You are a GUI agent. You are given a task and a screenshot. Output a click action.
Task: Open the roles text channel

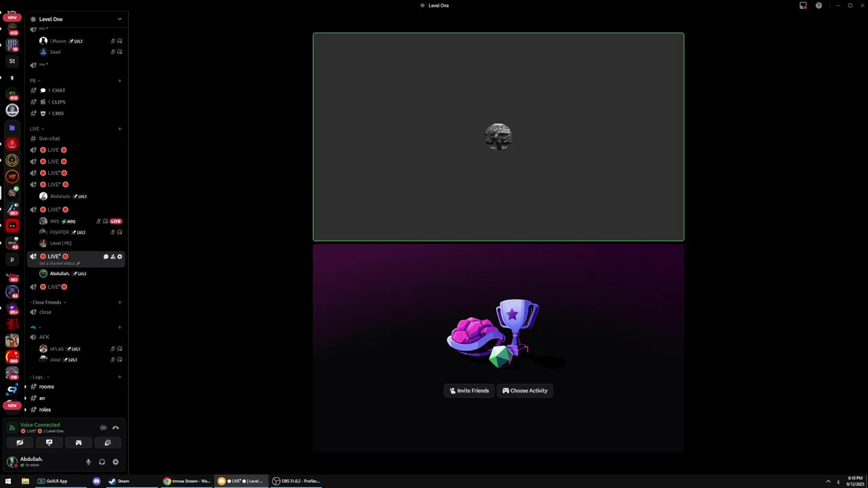click(76, 409)
